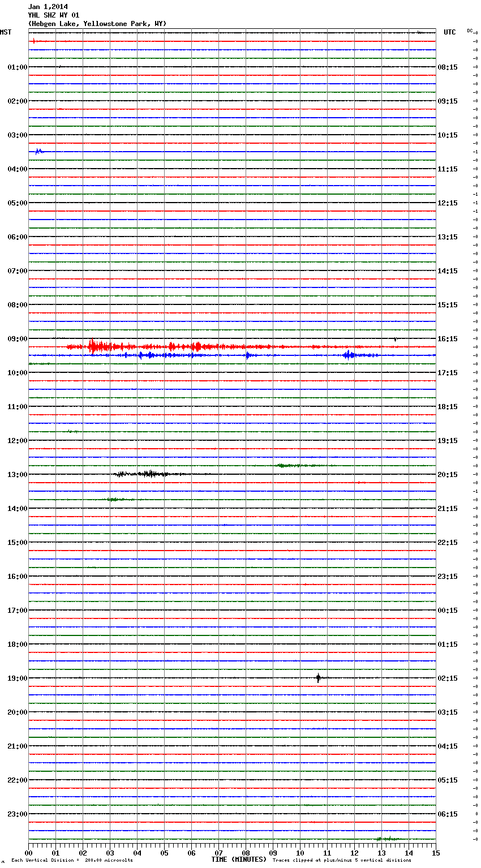Select the MST '13:00' hour label
481x868 pixels.
click(x=18, y=475)
